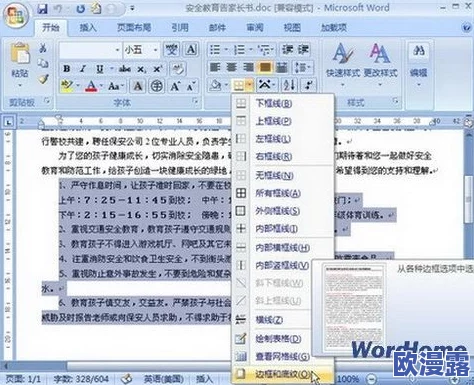Click the Paste (粘贴) button

click(x=20, y=63)
